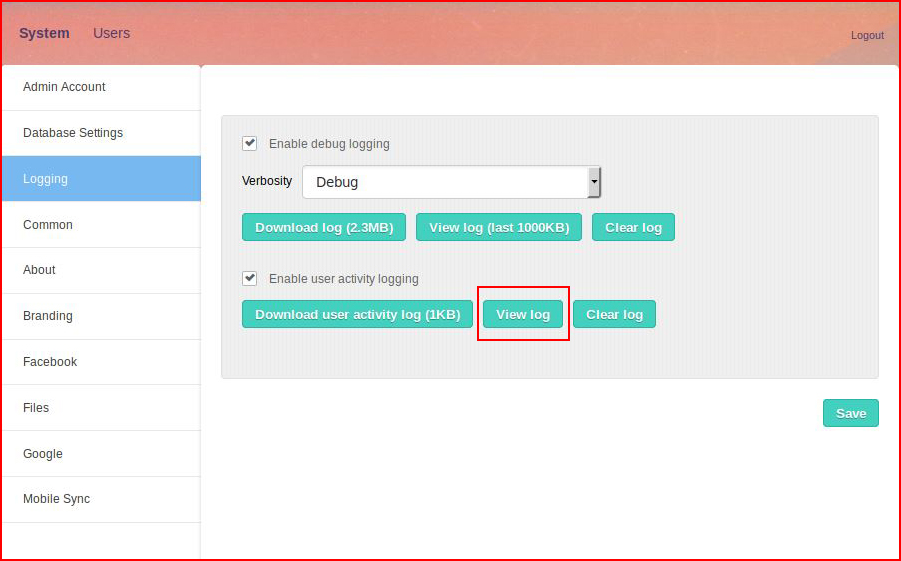Open Mobile Sync settings
Image resolution: width=901 pixels, height=561 pixels.
[101, 499]
